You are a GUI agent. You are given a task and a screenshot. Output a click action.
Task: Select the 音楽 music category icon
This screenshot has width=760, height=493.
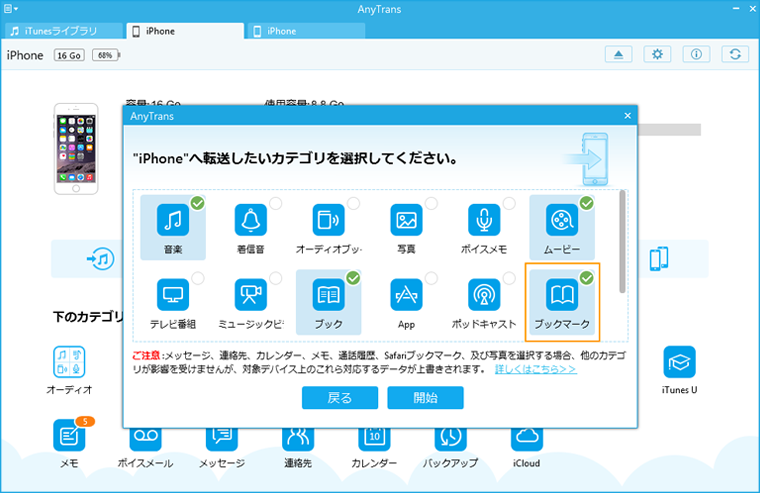[x=173, y=220]
